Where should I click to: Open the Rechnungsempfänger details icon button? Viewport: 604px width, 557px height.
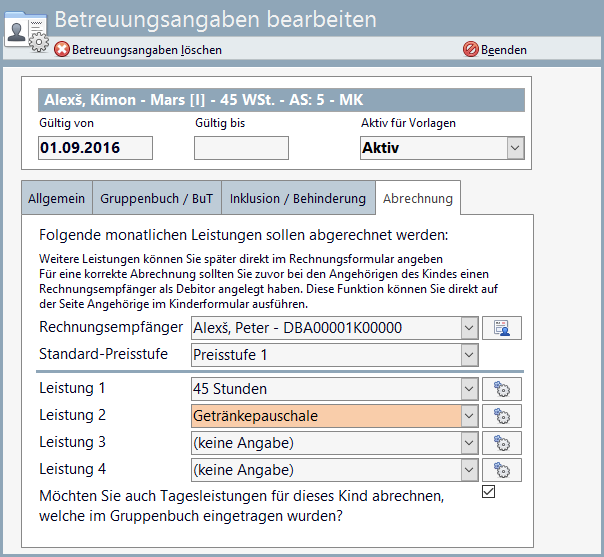pyautogui.click(x=502, y=328)
